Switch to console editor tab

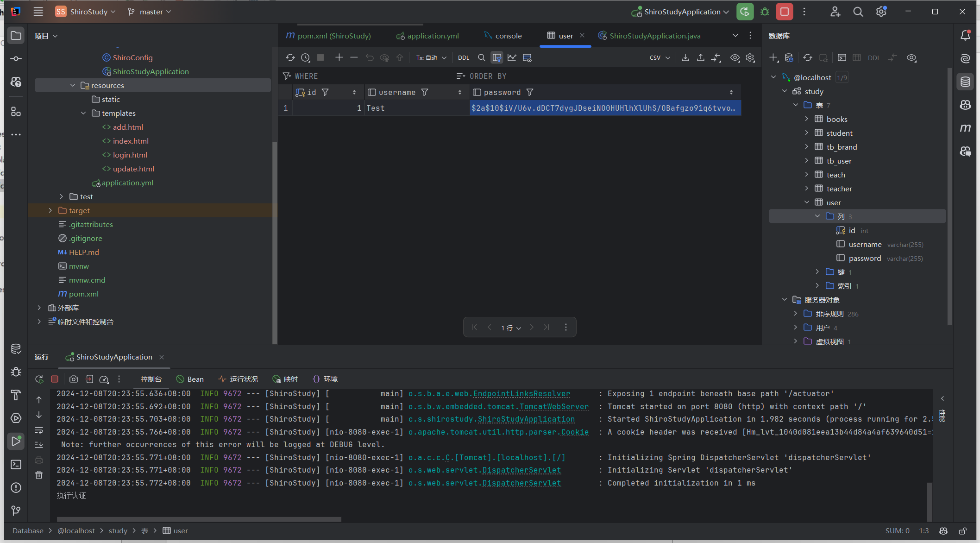pos(503,36)
